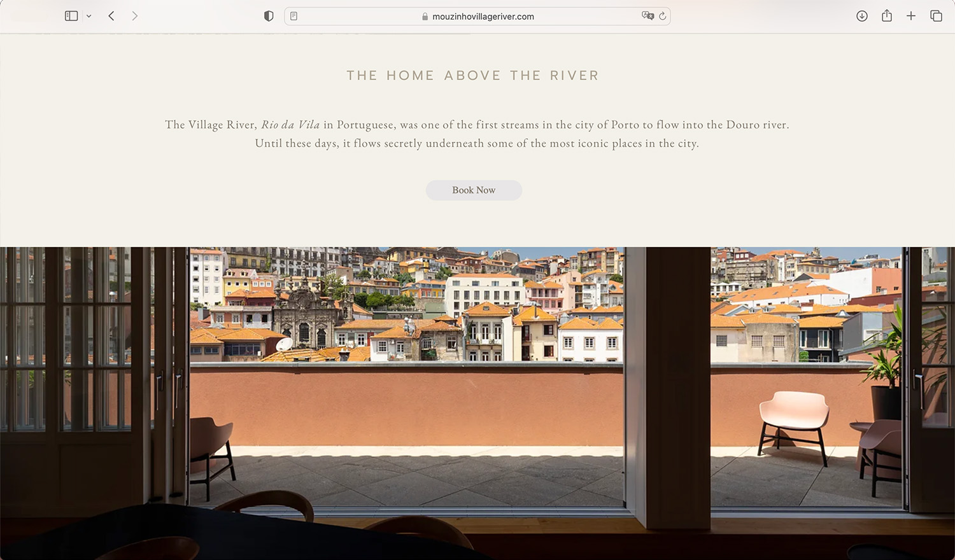The height and width of the screenshot is (560, 955).
Task: Expand the tab group chevron beside sidebar
Action: click(x=89, y=16)
